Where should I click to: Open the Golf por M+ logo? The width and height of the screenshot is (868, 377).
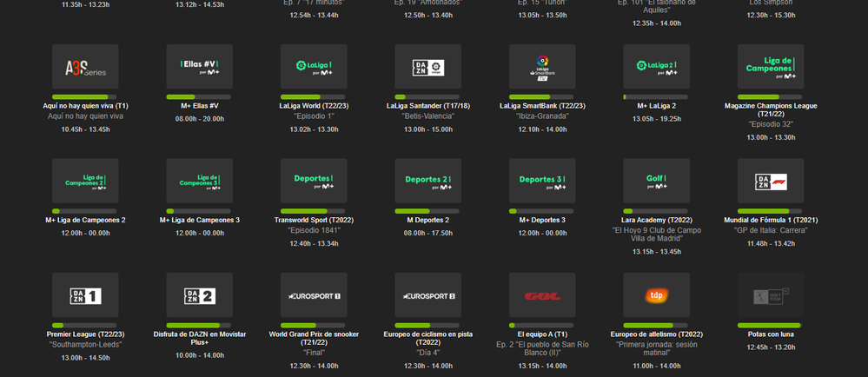point(657,181)
